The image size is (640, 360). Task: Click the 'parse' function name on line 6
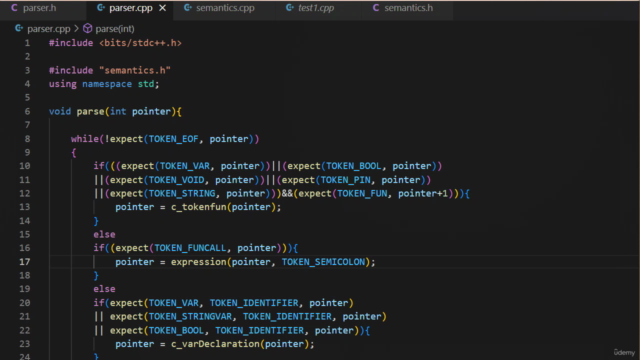[90, 111]
